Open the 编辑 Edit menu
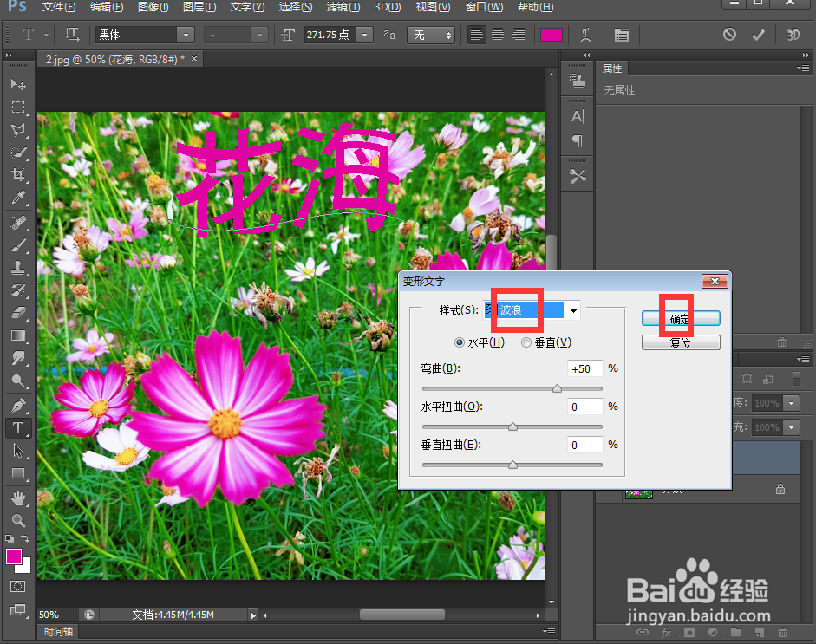 click(x=107, y=7)
